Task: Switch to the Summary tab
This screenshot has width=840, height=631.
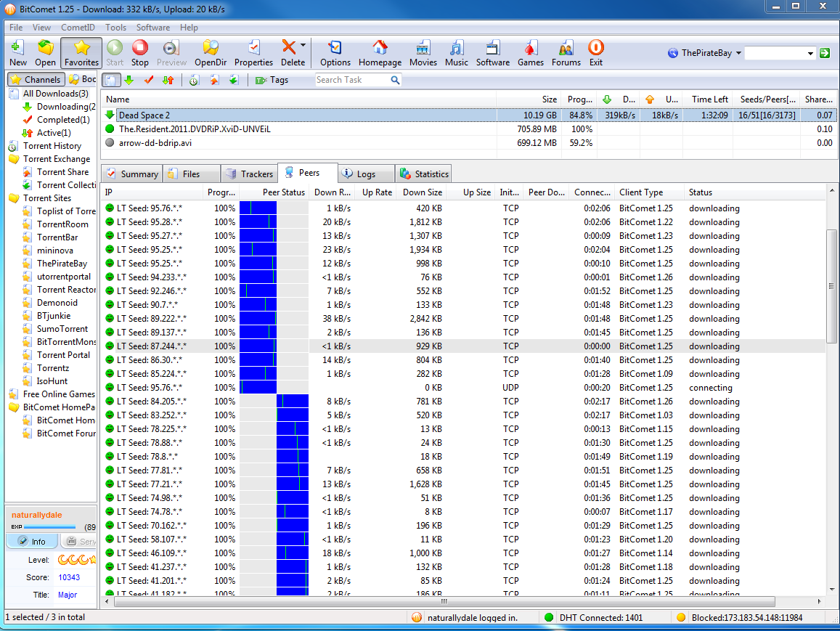Action: coord(133,174)
